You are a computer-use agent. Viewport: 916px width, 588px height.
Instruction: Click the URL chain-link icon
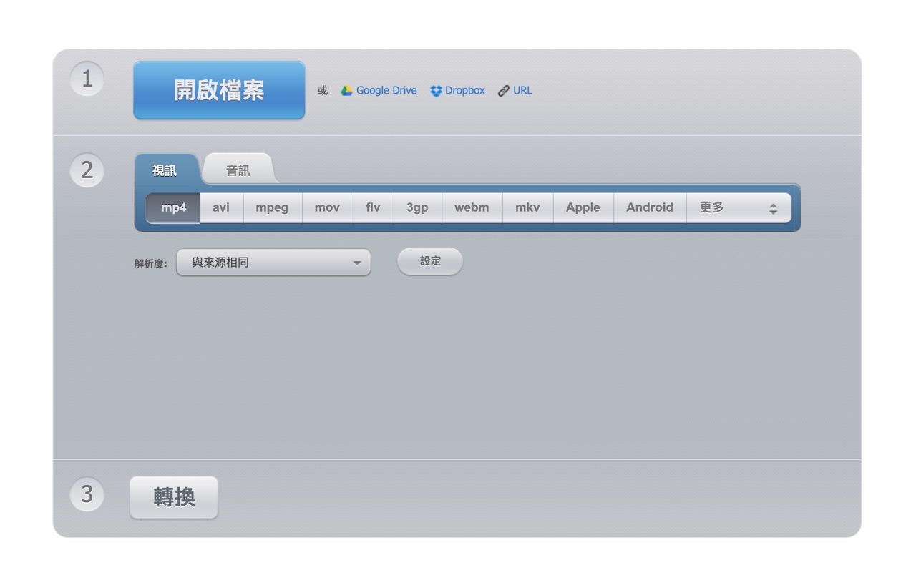[504, 91]
